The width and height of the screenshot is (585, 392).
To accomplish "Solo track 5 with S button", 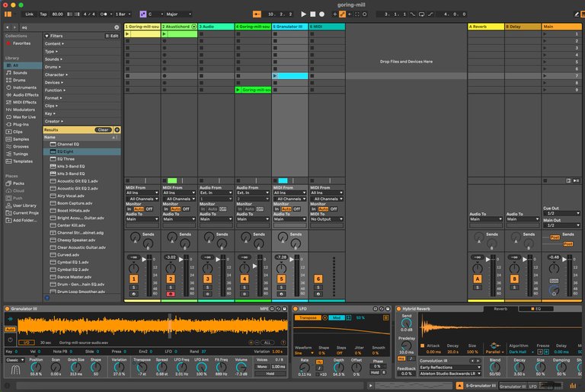I will [281, 288].
